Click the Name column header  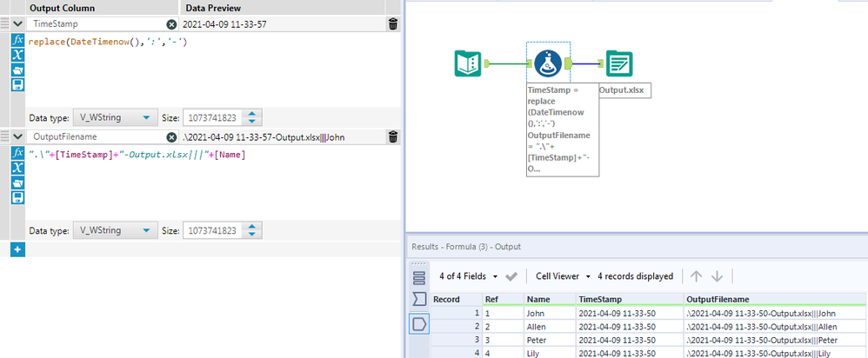[551, 300]
